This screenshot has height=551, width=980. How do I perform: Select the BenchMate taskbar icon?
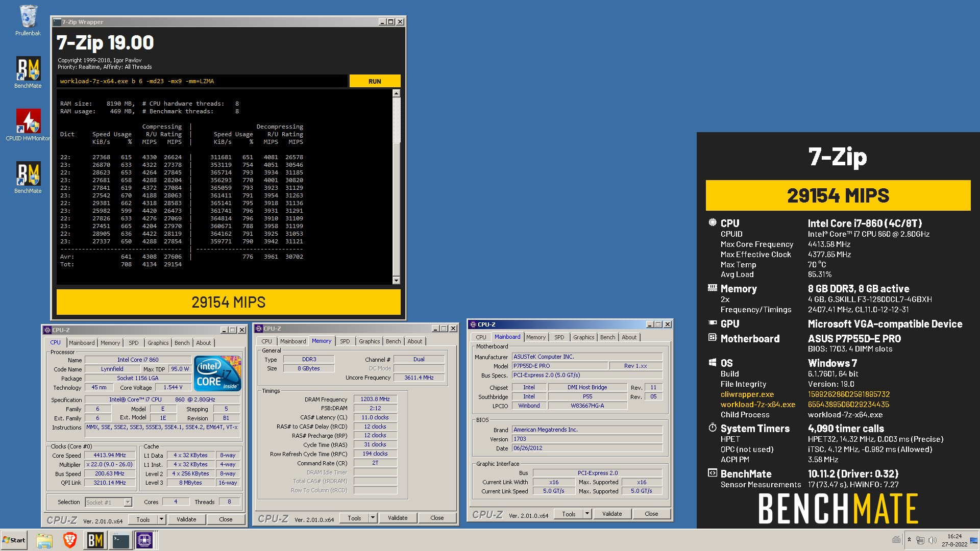95,540
